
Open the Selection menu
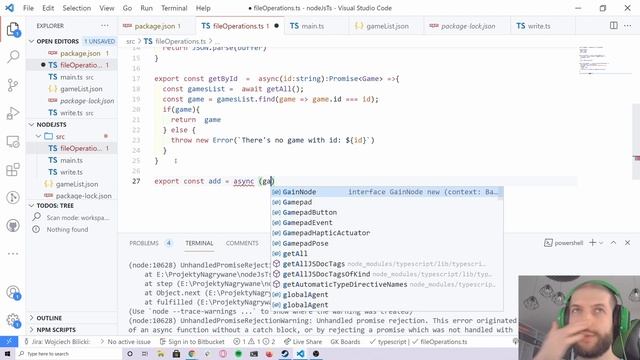tap(77, 8)
